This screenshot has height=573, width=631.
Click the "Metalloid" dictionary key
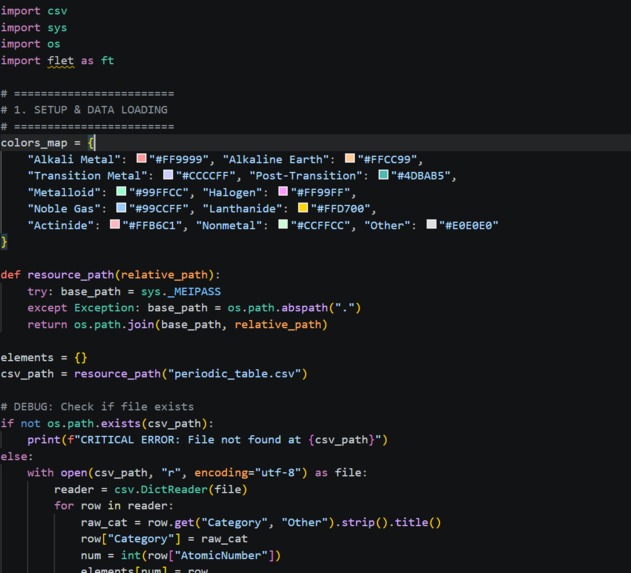pos(64,192)
